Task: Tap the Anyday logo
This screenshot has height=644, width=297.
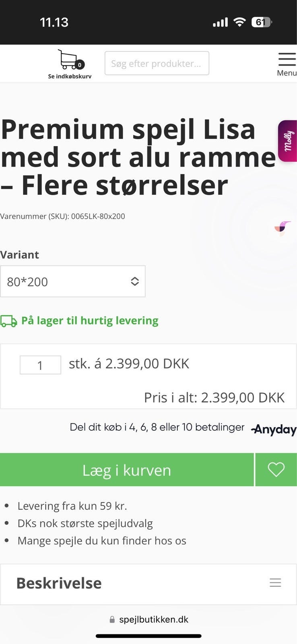Action: [x=274, y=429]
